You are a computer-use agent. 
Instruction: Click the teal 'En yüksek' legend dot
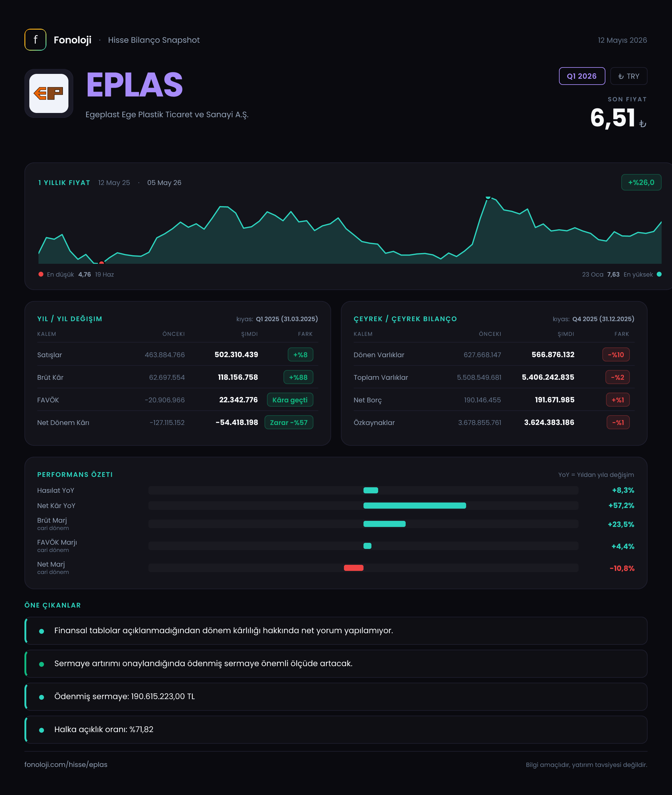(659, 274)
